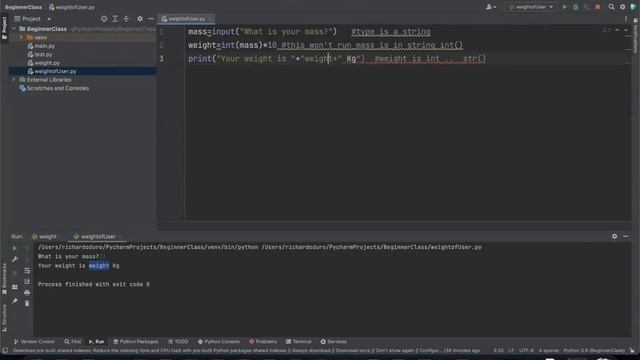Print the console output
The image size is (640, 360).
click(x=27, y=293)
